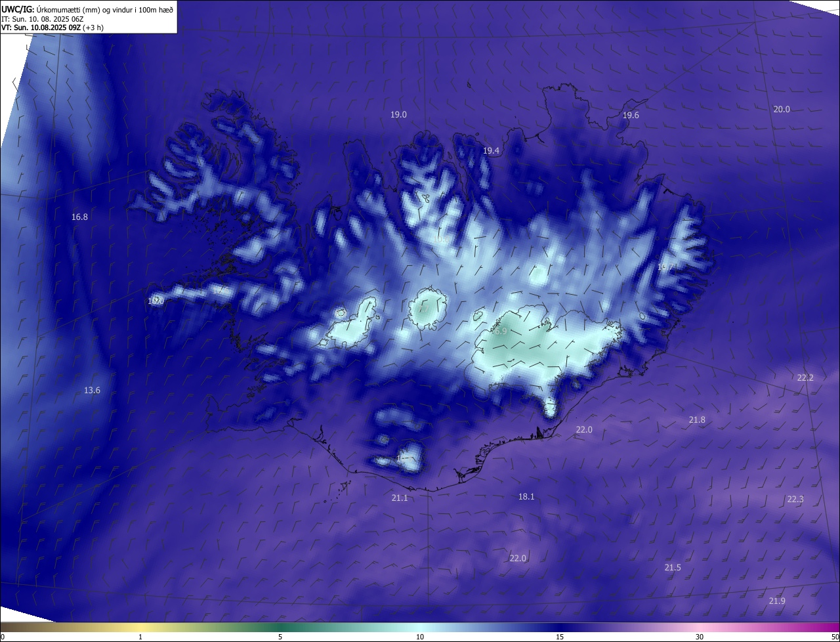Viewport: 840px width, 642px height.
Task: Click the 22.3 value label
Action: 795,500
